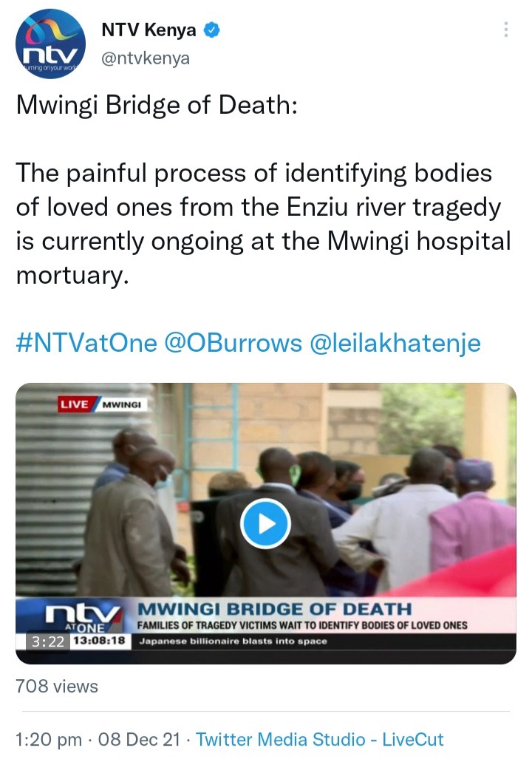Screen dimensions: 532x759
Task: Open Twitter Media Studio - LiveCut source link
Action: click(x=319, y=740)
